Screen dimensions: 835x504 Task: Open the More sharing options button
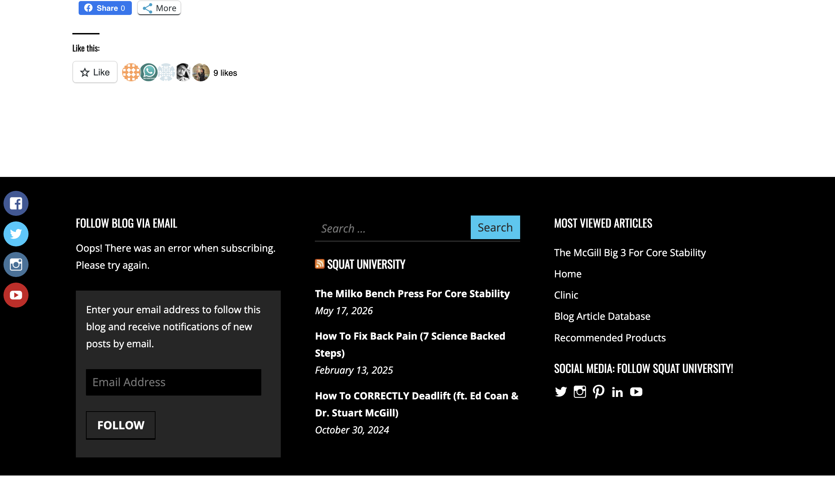[159, 8]
